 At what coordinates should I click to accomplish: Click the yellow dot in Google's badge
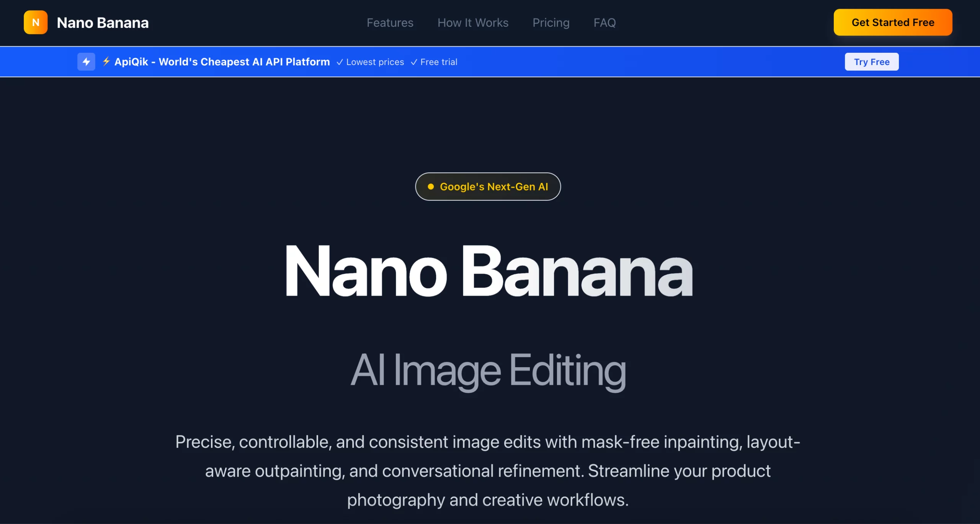tap(431, 187)
